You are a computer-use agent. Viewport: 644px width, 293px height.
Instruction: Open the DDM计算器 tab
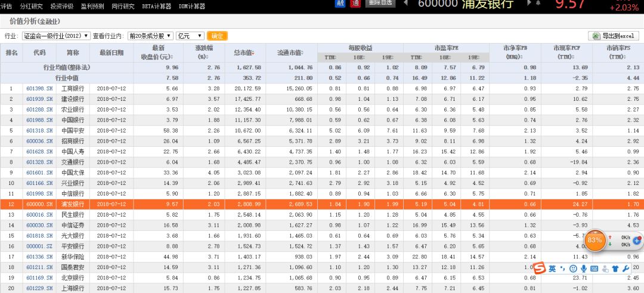point(192,7)
